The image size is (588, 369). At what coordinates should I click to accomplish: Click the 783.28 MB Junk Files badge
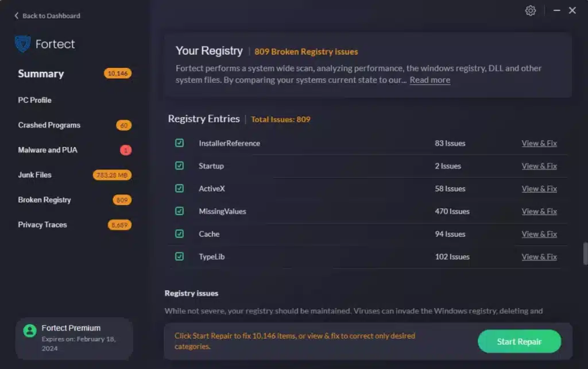pyautogui.click(x=112, y=175)
